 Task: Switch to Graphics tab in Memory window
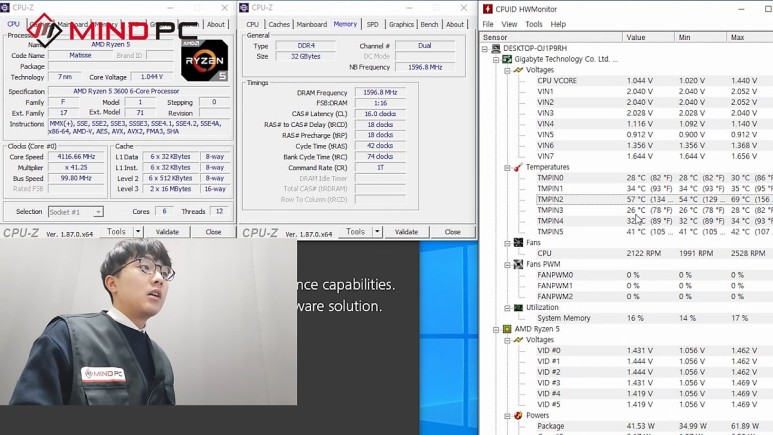coord(401,24)
